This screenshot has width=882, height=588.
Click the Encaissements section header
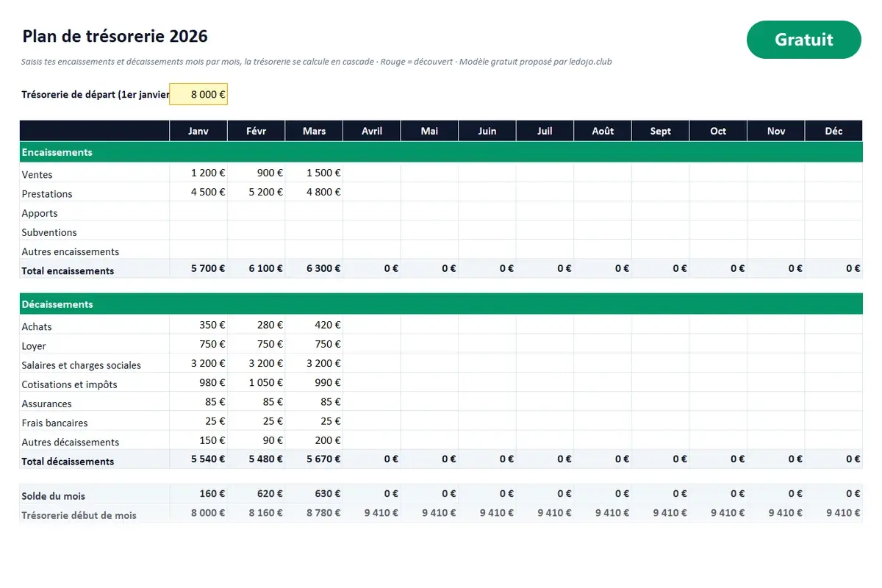coord(441,152)
